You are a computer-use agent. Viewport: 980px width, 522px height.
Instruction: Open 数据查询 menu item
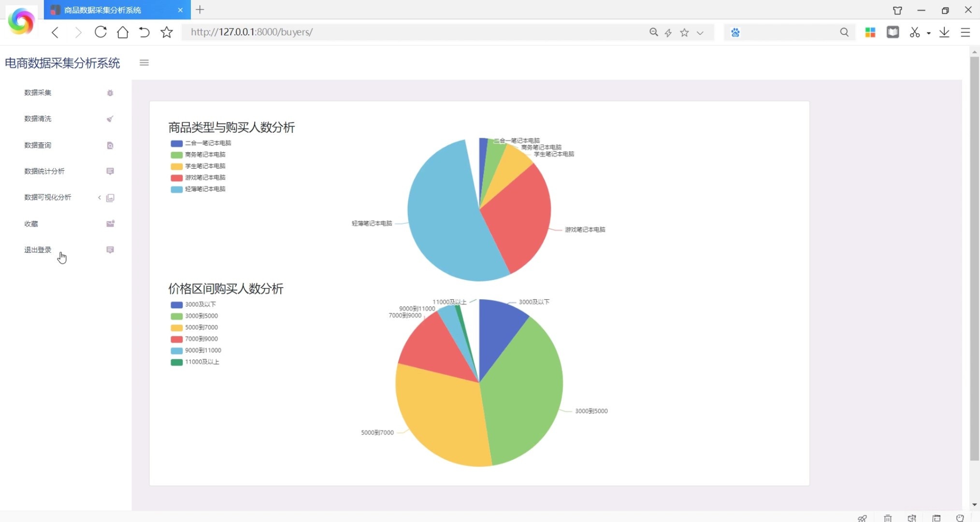point(38,145)
